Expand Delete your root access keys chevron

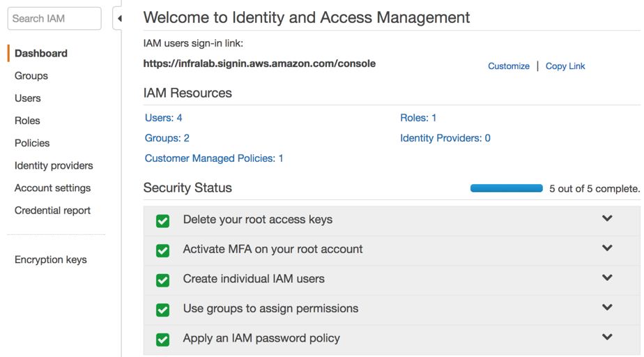[x=607, y=218]
